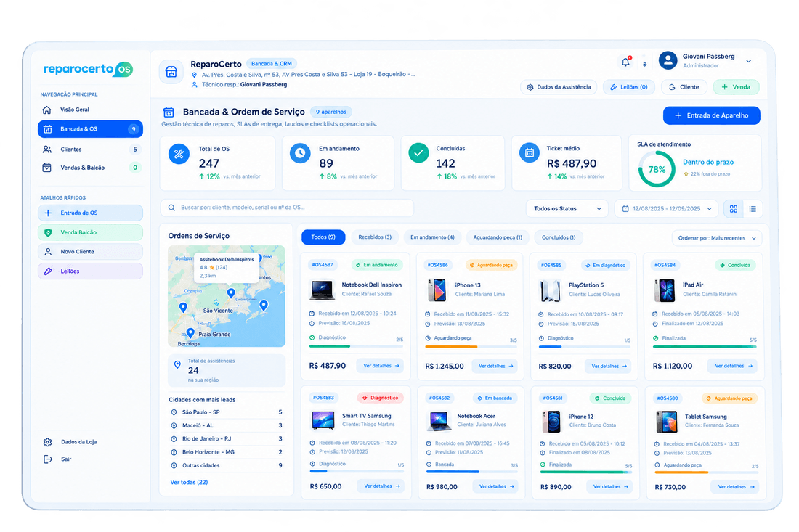Click the store icon beside ReparoCerto
Screen dimensions: 799x532
pos(171,73)
